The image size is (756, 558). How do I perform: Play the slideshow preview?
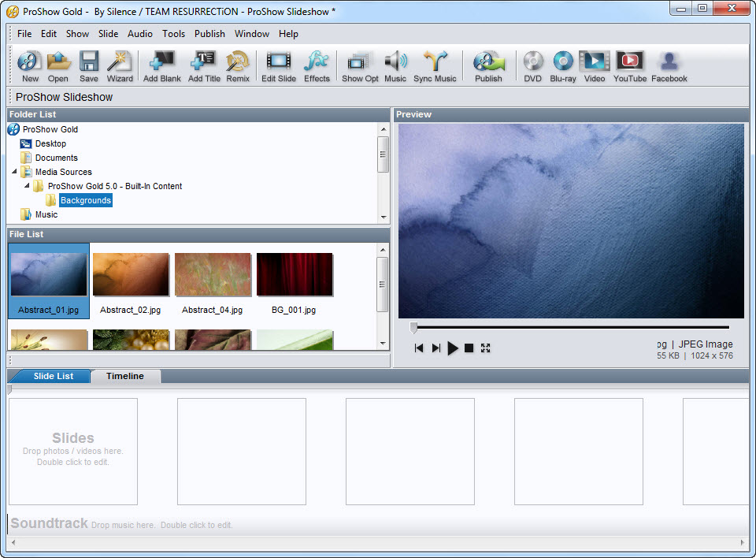(x=452, y=348)
